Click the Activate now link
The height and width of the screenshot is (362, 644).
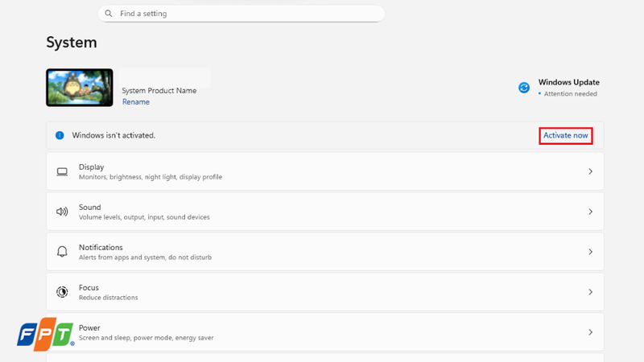[566, 135]
